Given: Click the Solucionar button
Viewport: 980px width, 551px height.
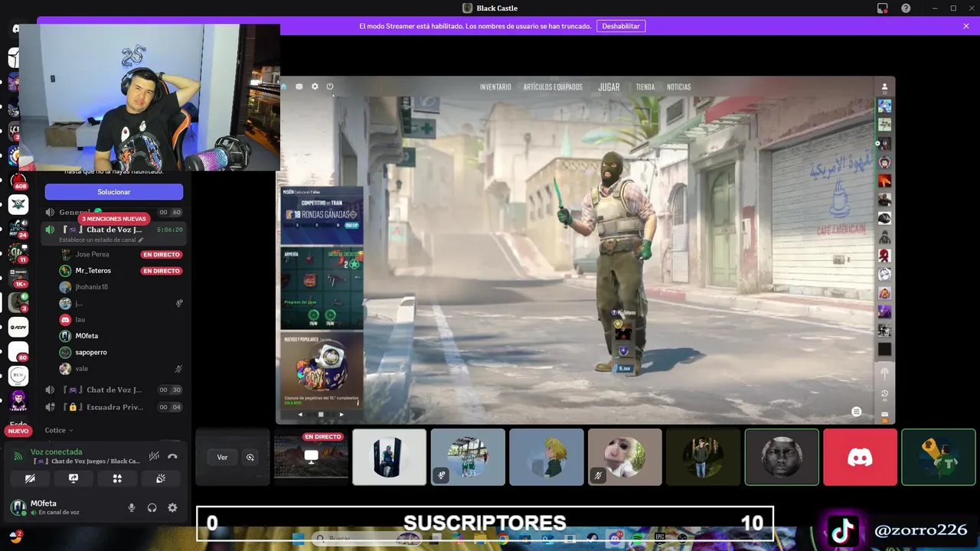Looking at the screenshot, I should coord(114,192).
